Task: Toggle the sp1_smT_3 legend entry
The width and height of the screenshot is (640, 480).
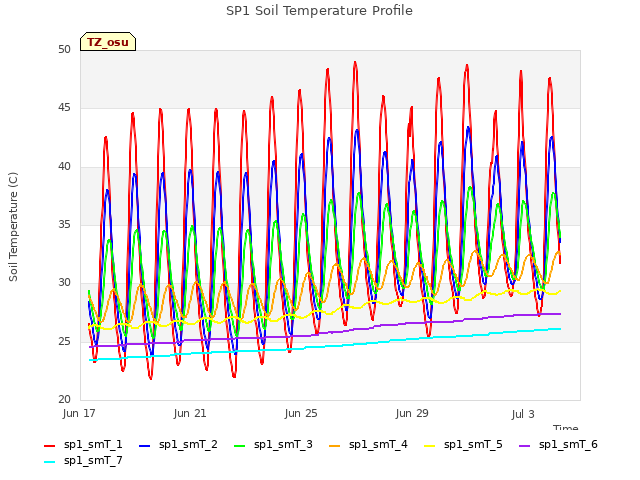Action: coord(273,444)
